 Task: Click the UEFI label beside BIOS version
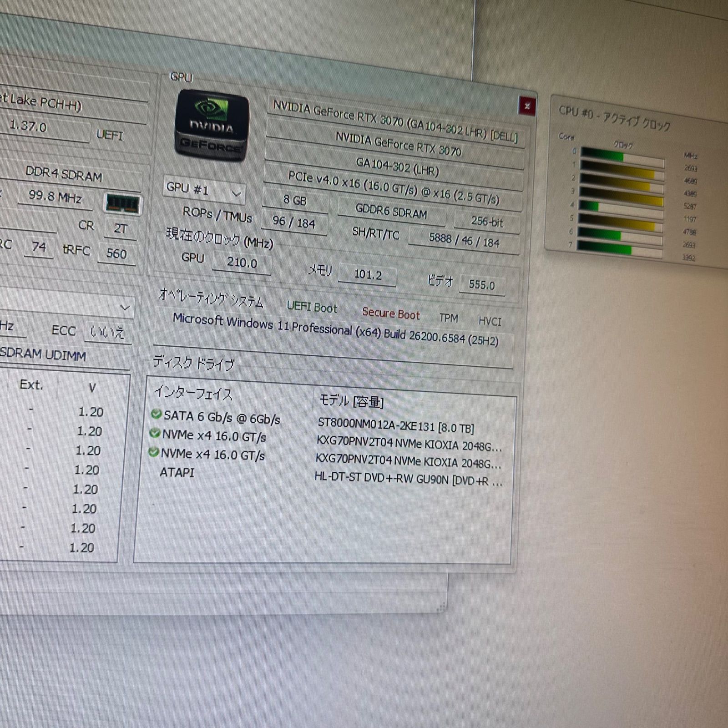(x=110, y=135)
